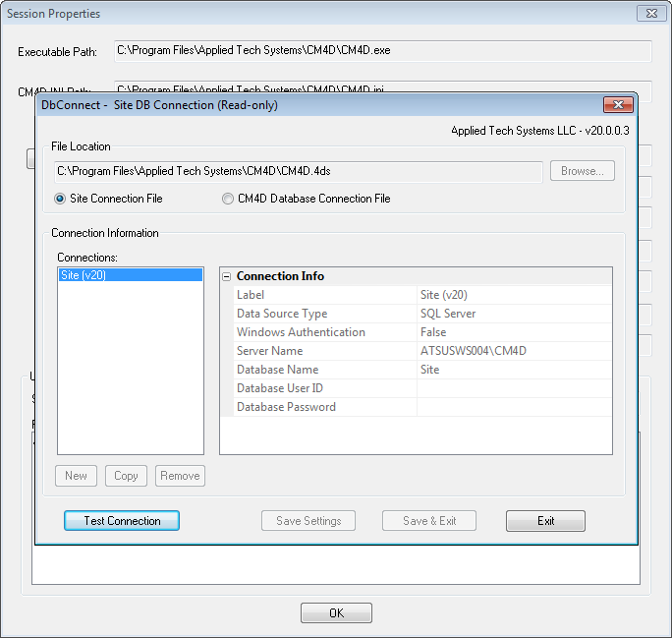Select CM4D Database Connection File option
The width and height of the screenshot is (672, 638).
228,199
